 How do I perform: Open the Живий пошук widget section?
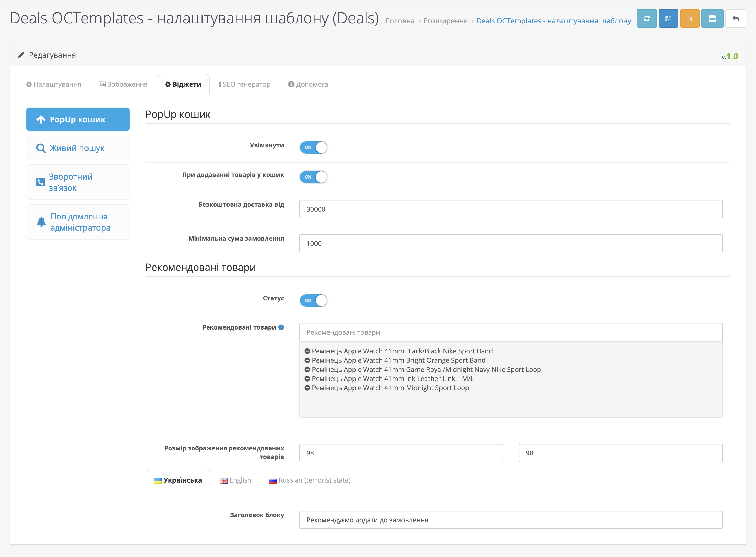(x=78, y=148)
